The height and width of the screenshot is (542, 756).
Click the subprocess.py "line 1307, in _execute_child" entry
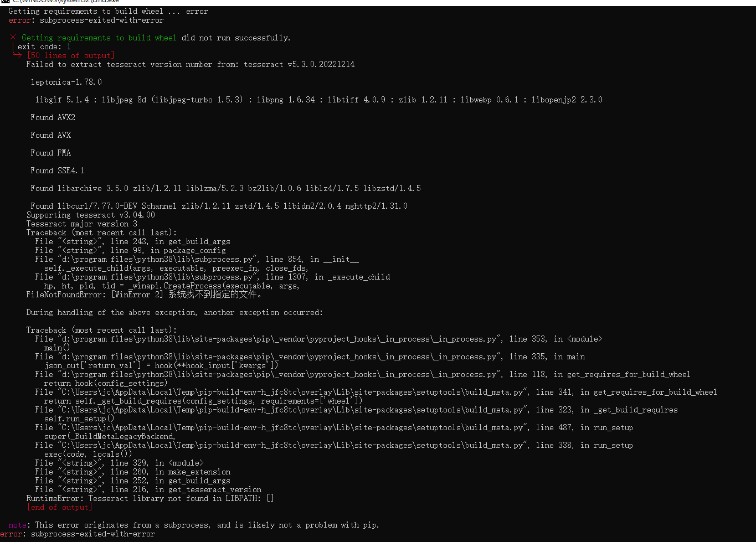(x=213, y=277)
